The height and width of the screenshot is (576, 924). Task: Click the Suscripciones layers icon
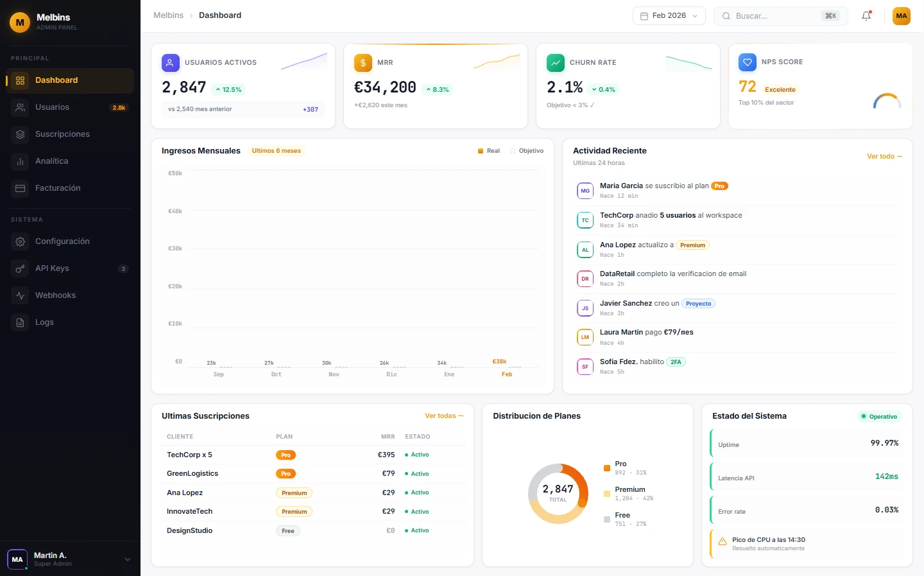(x=20, y=134)
